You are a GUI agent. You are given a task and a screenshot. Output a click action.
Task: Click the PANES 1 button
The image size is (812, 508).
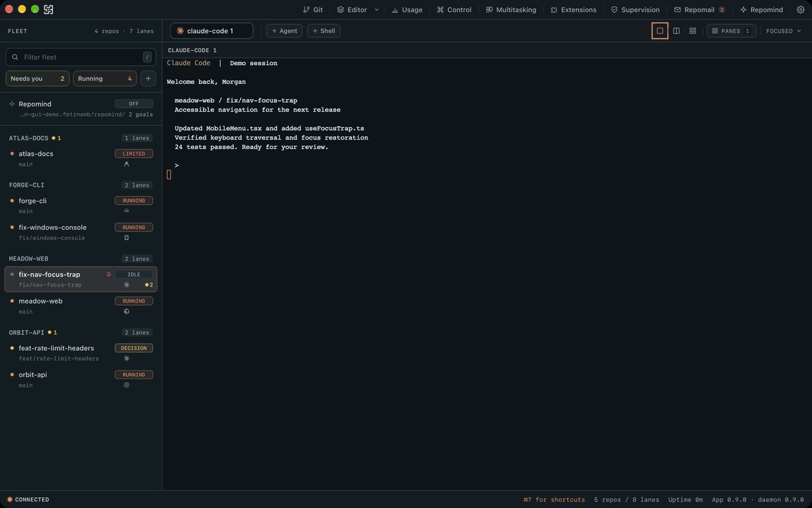(x=731, y=30)
